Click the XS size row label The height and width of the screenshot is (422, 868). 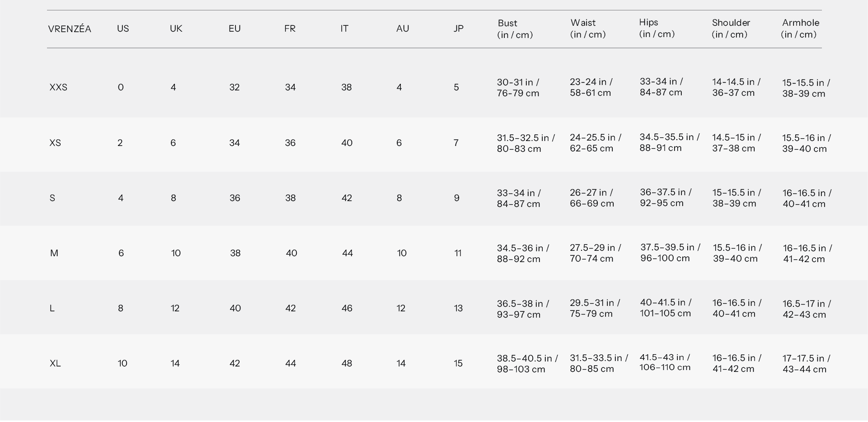[55, 143]
